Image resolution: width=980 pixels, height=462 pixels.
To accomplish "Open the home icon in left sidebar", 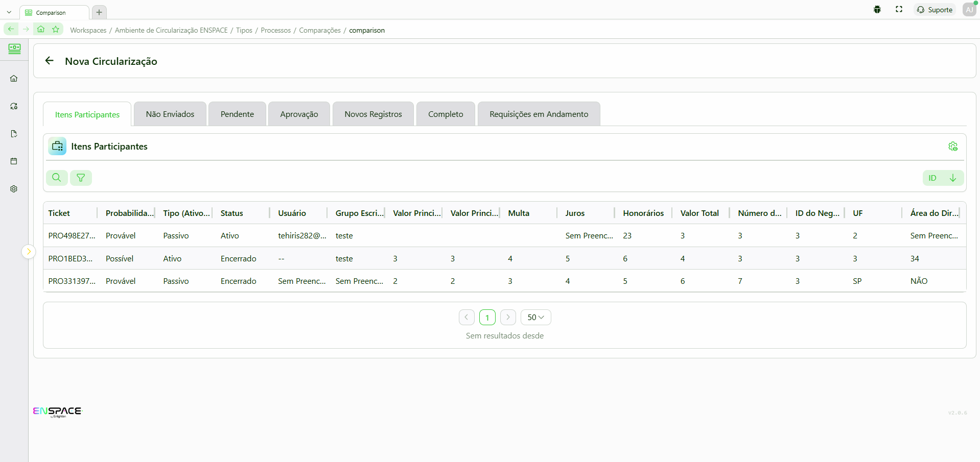I will tap(14, 79).
